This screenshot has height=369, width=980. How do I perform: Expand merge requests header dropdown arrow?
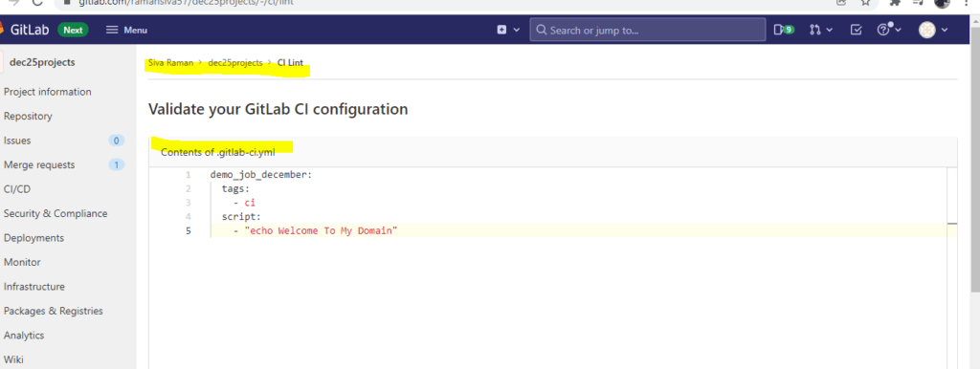[x=830, y=30]
